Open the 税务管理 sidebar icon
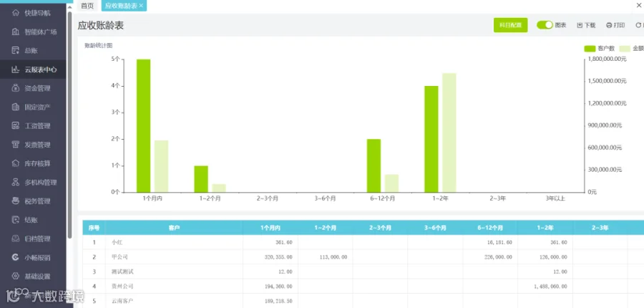 pyautogui.click(x=16, y=201)
